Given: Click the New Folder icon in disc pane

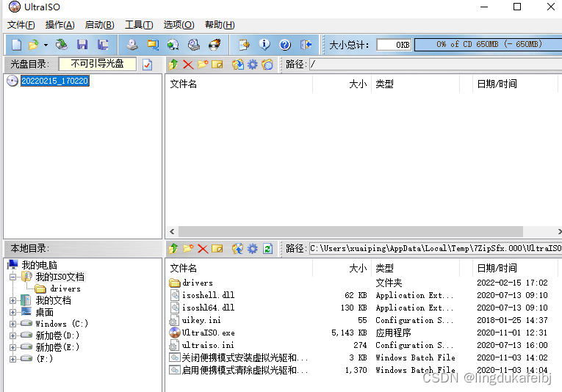Looking at the screenshot, I should pyautogui.click(x=203, y=65).
